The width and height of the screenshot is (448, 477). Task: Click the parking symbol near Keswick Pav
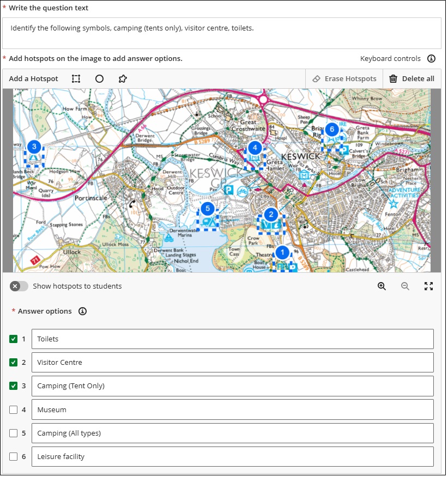(x=228, y=191)
